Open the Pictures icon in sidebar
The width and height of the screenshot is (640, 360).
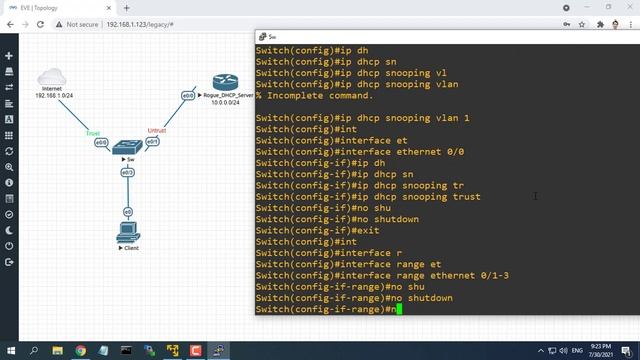click(x=9, y=119)
